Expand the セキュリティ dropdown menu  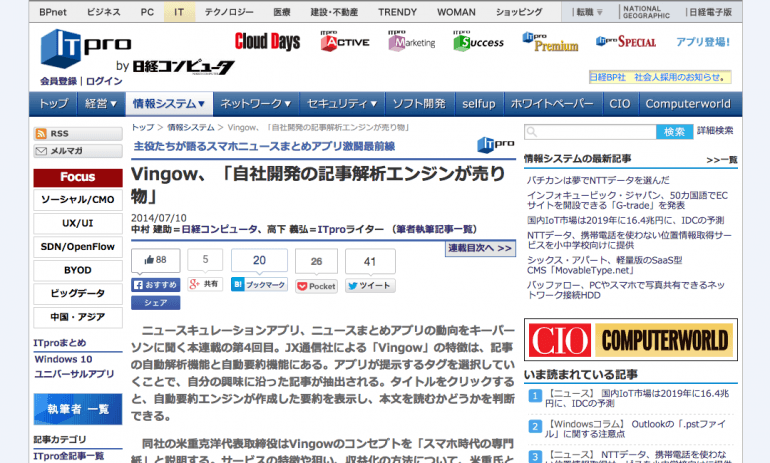[x=342, y=104]
